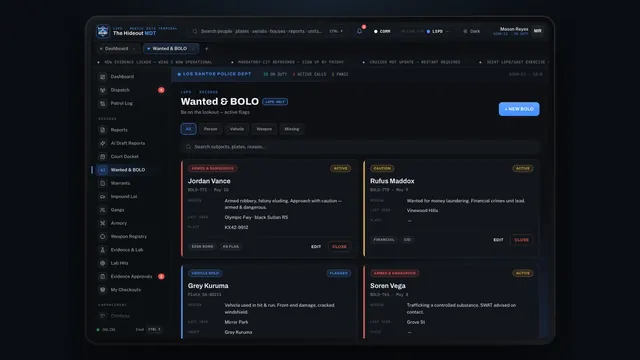Image resolution: width=640 pixels, height=360 pixels.
Task: Open Warrants from the sidebar menu
Action: (x=131, y=183)
